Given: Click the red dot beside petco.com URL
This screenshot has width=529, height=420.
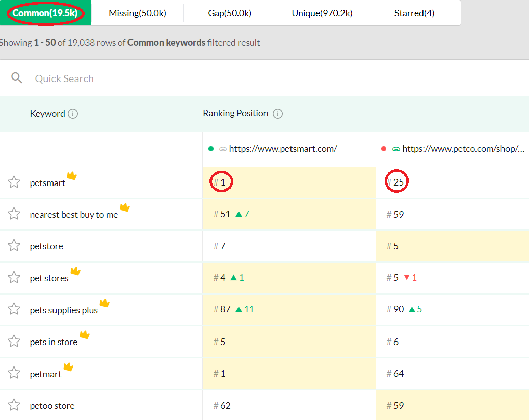Looking at the screenshot, I should tap(384, 149).
